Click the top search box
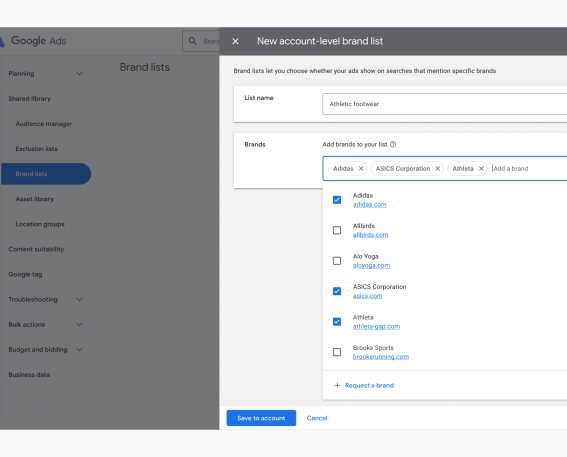The image size is (567, 457). pos(201,41)
